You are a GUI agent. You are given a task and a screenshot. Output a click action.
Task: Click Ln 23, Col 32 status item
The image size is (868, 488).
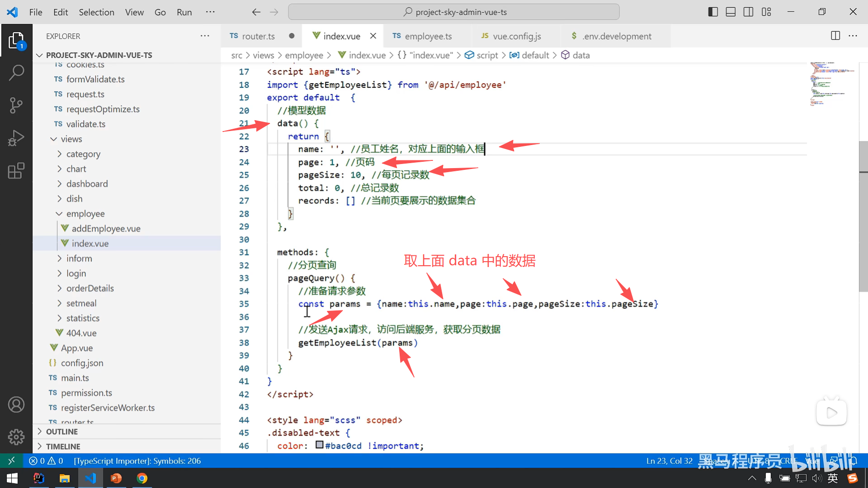pyautogui.click(x=669, y=461)
